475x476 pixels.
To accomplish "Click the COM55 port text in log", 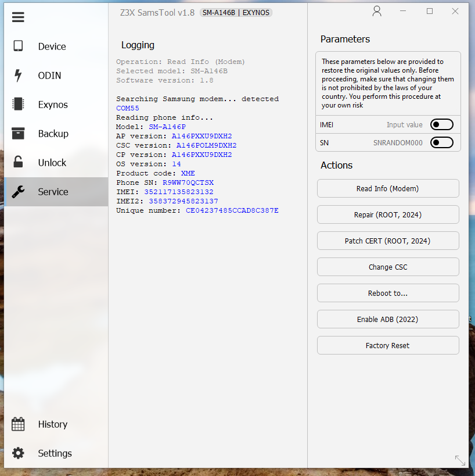I will [x=127, y=108].
